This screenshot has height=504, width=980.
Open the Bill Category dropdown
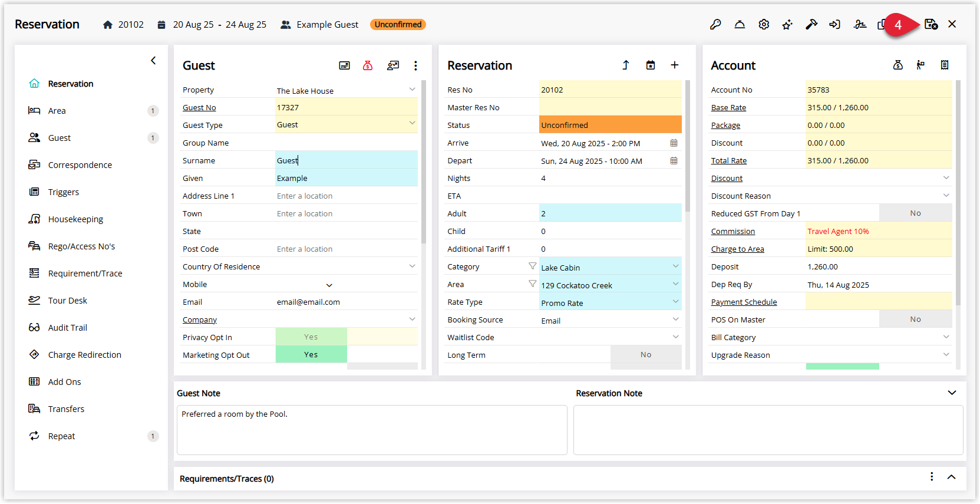946,337
